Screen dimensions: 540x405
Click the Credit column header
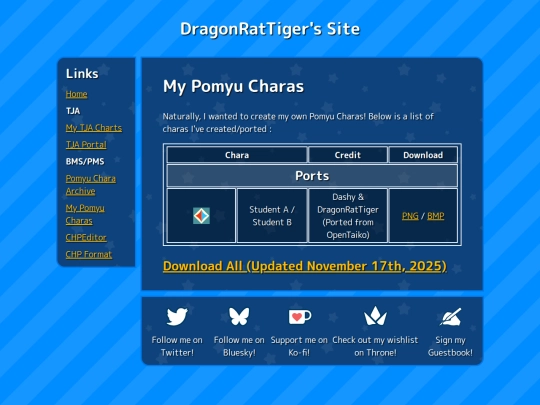point(348,155)
